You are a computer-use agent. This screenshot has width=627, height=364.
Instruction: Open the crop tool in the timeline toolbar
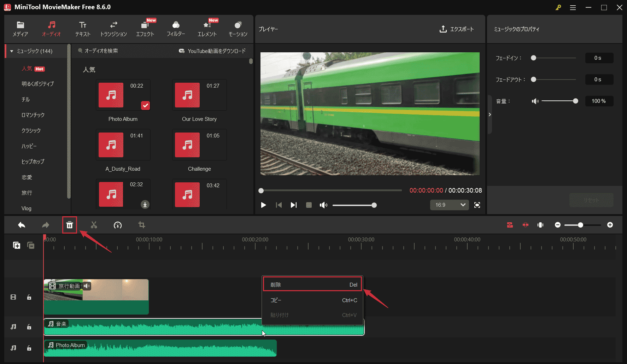[x=141, y=225]
